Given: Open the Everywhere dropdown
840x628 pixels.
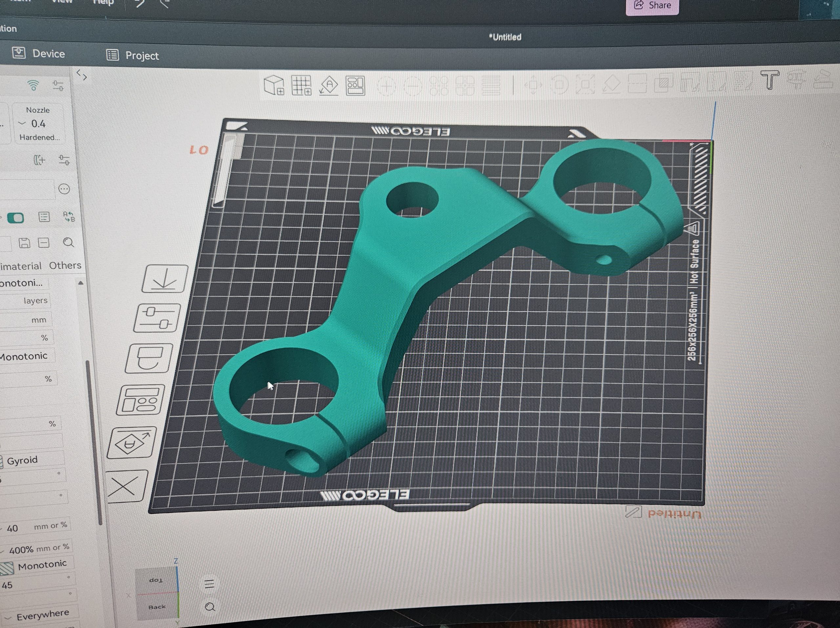Looking at the screenshot, I should (x=39, y=615).
